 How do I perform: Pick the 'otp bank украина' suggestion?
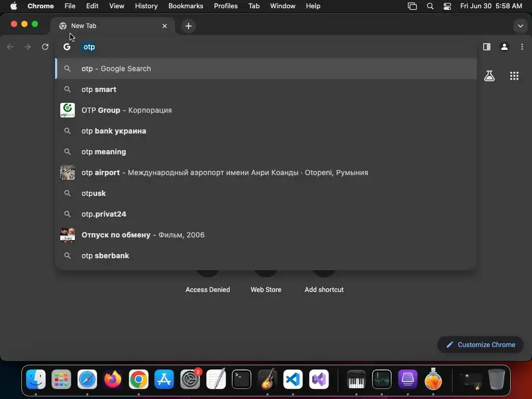click(x=266, y=131)
